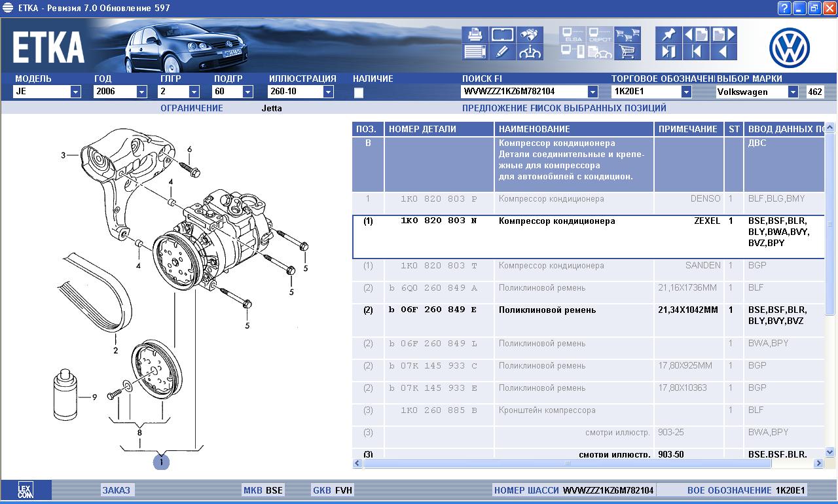The height and width of the screenshot is (504, 838).
Task: Select part number 1K0 260 885 B
Action: [x=439, y=410]
